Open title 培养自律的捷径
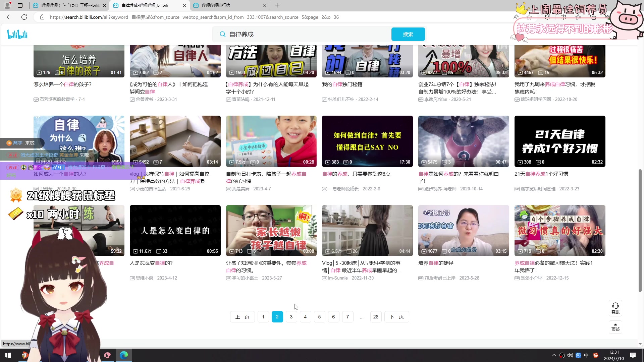The height and width of the screenshot is (362, 644). point(436,263)
